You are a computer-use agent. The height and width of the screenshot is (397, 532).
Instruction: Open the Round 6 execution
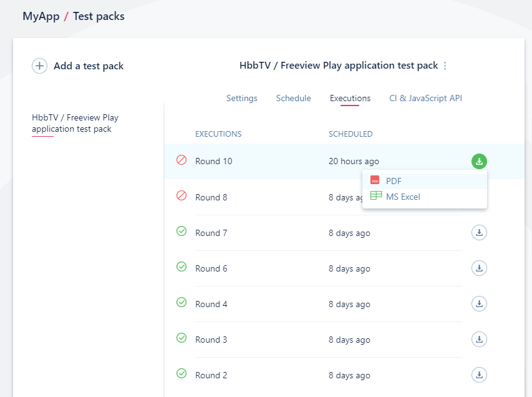pos(211,268)
